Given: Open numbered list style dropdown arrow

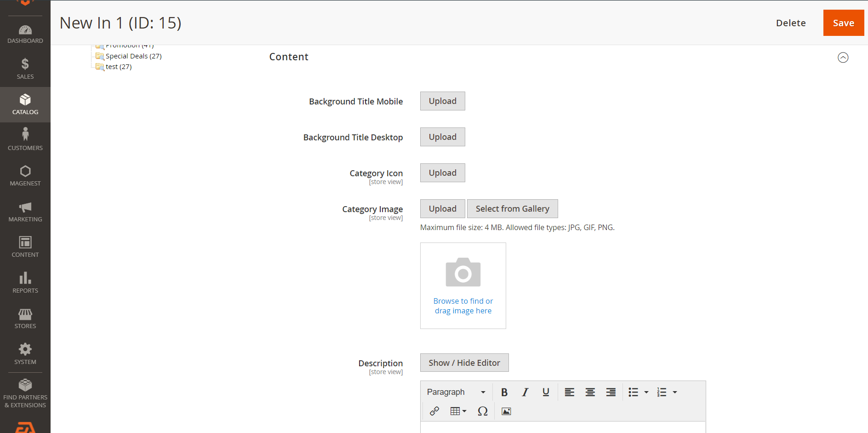Looking at the screenshot, I should [675, 392].
